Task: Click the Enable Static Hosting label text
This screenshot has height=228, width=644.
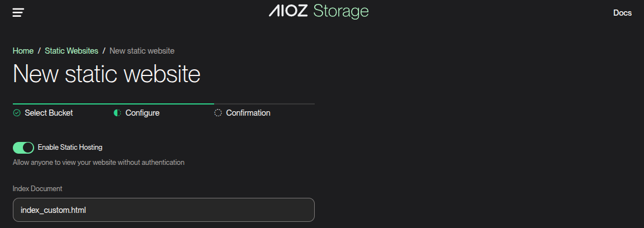Action: tap(70, 148)
